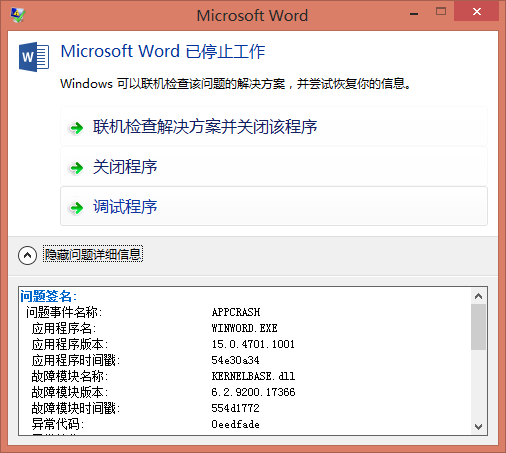Click the label 故障模块时间戳:
This screenshot has width=506, height=453.
76,408
